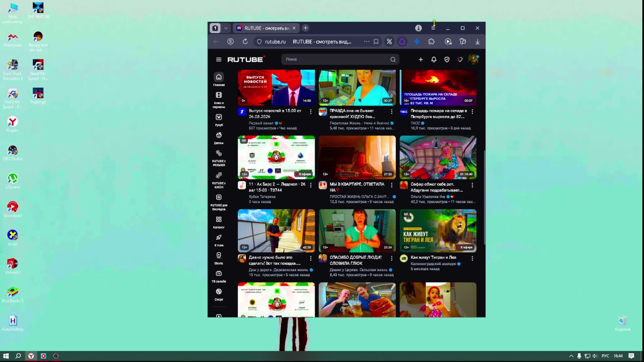
Task: Open browser downloads
Action: pos(477,42)
